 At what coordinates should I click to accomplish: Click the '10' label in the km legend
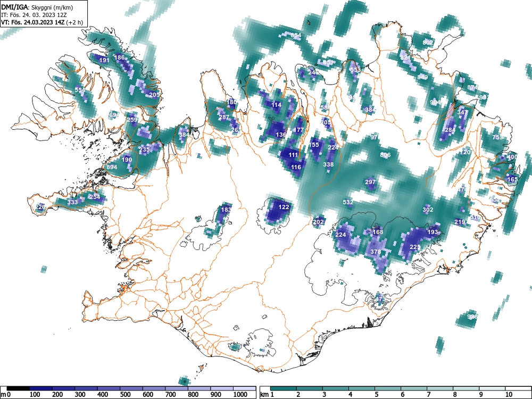(509, 395)
